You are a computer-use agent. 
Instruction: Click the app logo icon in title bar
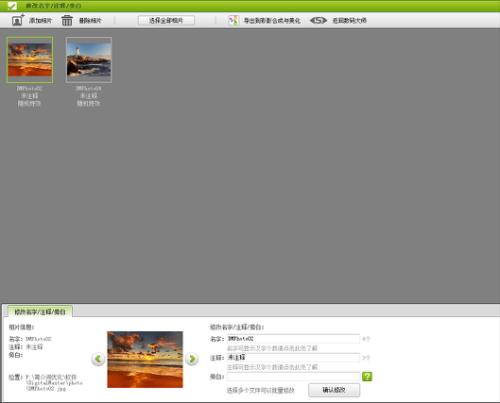coord(12,6)
